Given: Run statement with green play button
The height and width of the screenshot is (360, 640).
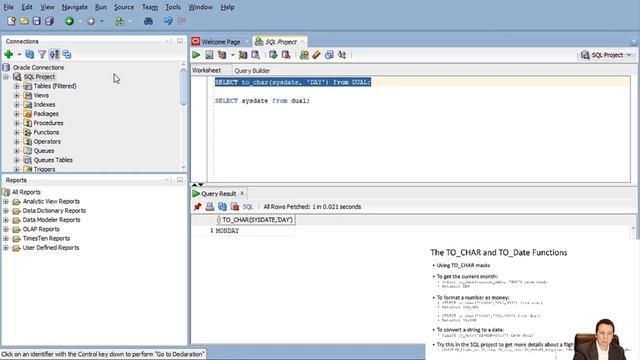Looking at the screenshot, I should [x=196, y=55].
